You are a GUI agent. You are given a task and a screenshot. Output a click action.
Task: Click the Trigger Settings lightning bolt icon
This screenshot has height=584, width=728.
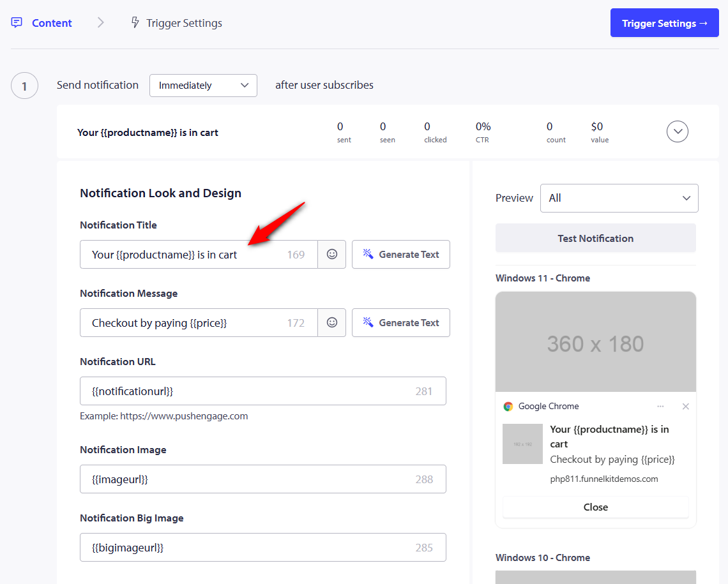click(135, 22)
